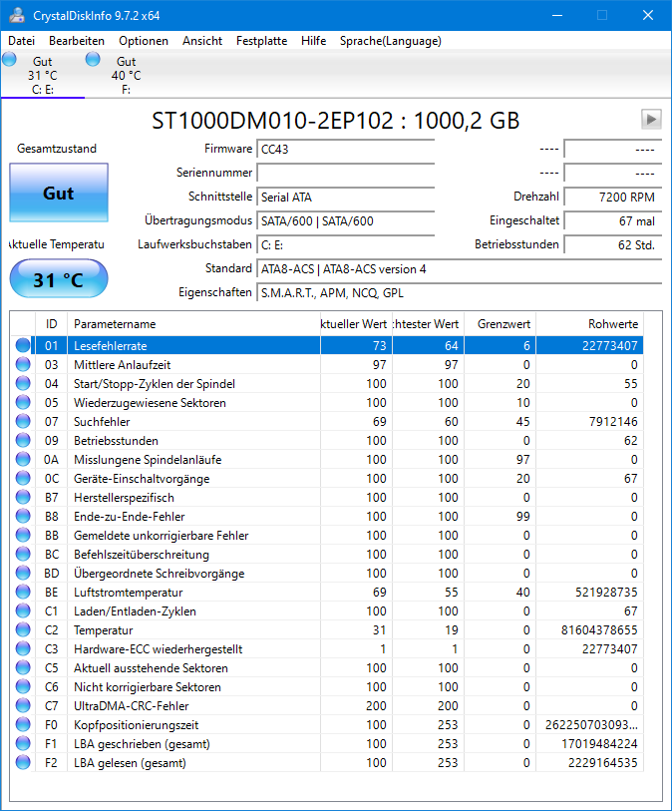Click the status circle next to UltraDMA-CRC-Fehler
This screenshot has height=811, width=672.
25,706
